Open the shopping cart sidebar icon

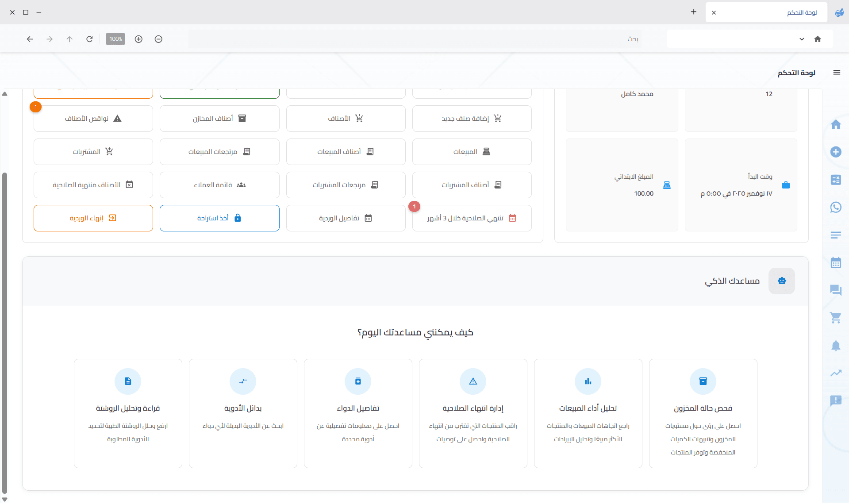tap(835, 318)
